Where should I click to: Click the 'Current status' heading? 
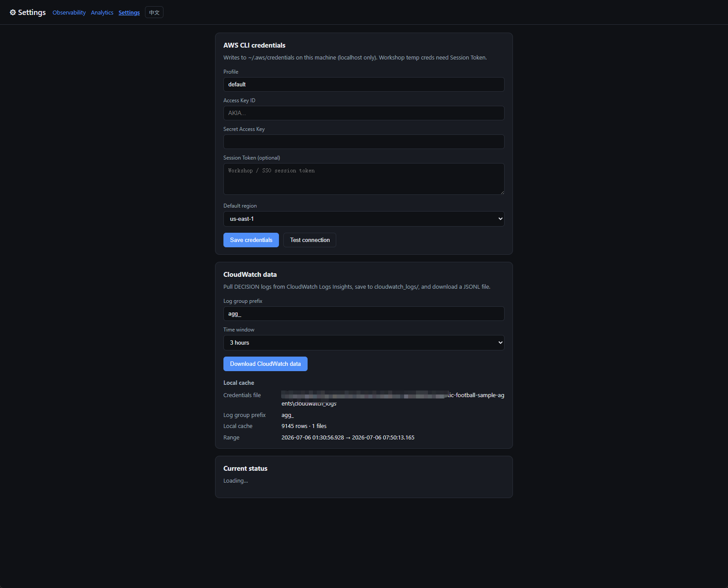[x=245, y=469]
